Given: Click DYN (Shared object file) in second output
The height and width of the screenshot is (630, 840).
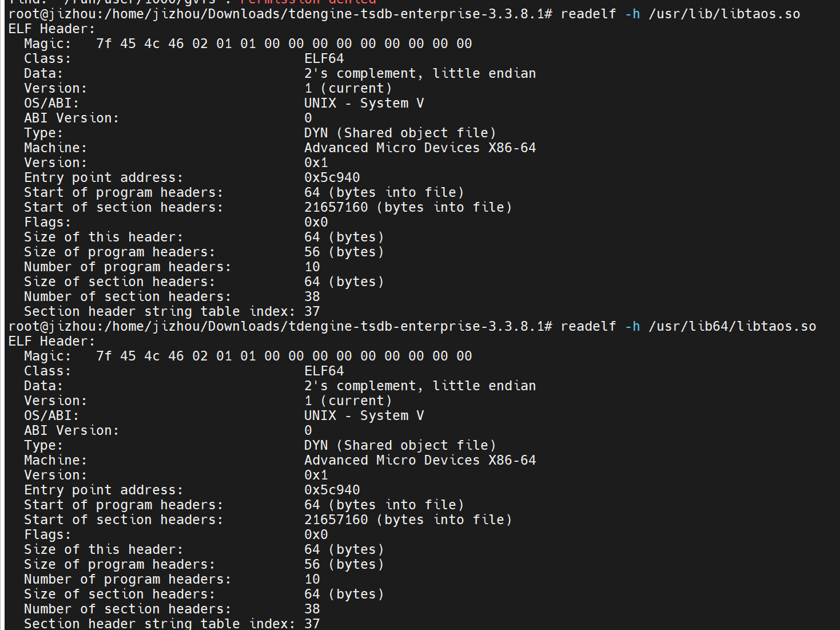Looking at the screenshot, I should (400, 445).
